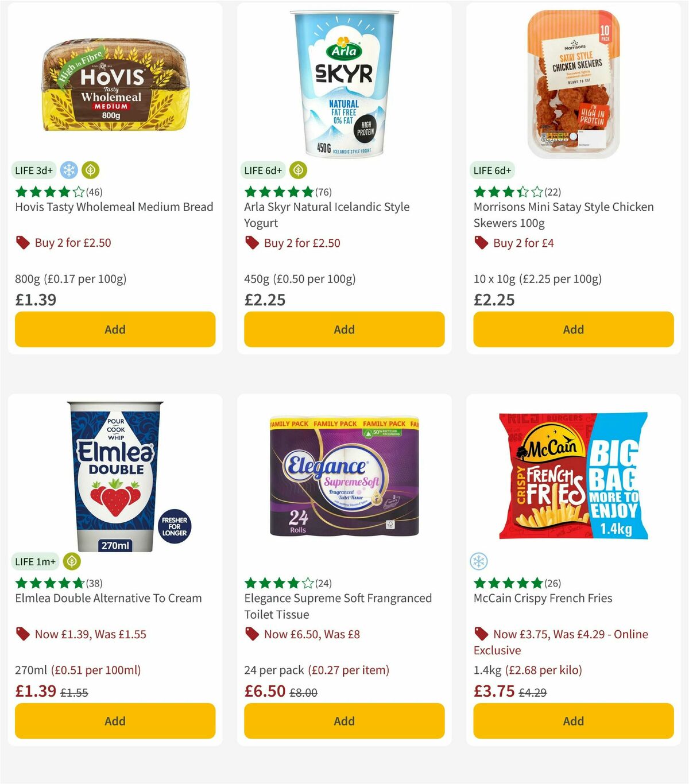Click the £1.55 strikethrough price on Elmlea
The height and width of the screenshot is (784, 689).
click(74, 692)
